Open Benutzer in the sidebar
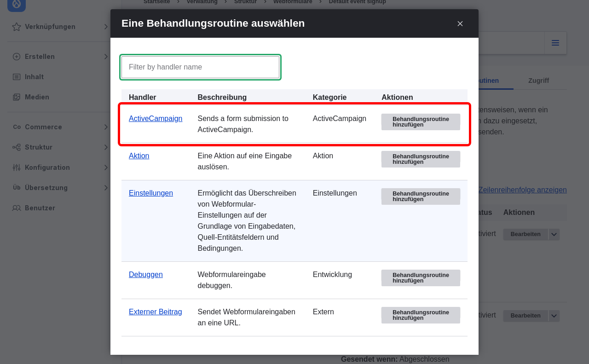Screen dimensions: 589x364 click(40, 208)
